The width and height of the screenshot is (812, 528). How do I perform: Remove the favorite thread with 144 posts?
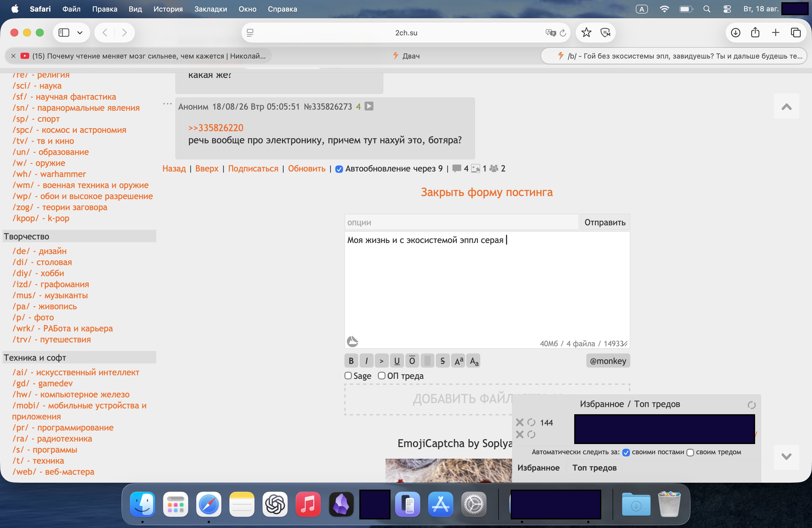click(520, 422)
